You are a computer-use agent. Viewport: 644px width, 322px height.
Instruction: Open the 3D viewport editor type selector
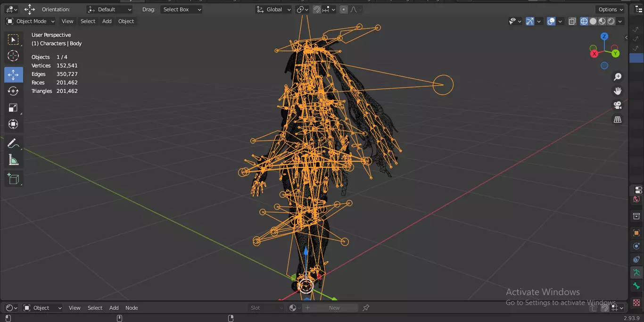(x=11, y=9)
